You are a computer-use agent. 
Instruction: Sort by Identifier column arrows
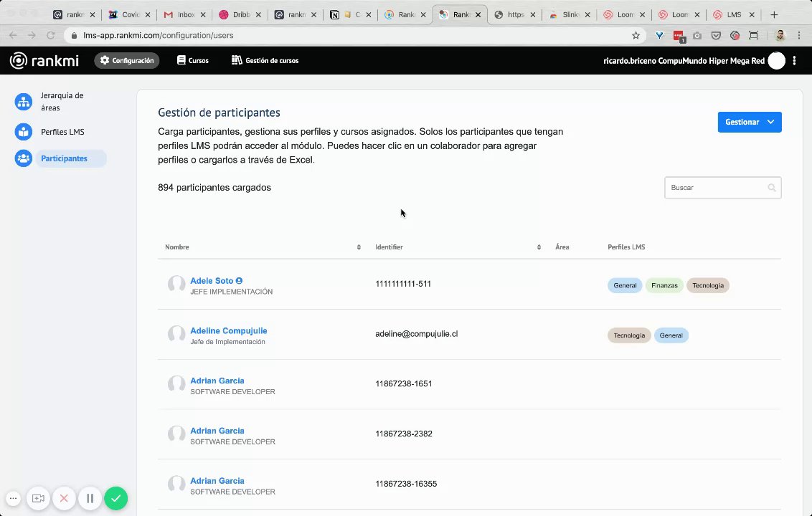point(539,247)
